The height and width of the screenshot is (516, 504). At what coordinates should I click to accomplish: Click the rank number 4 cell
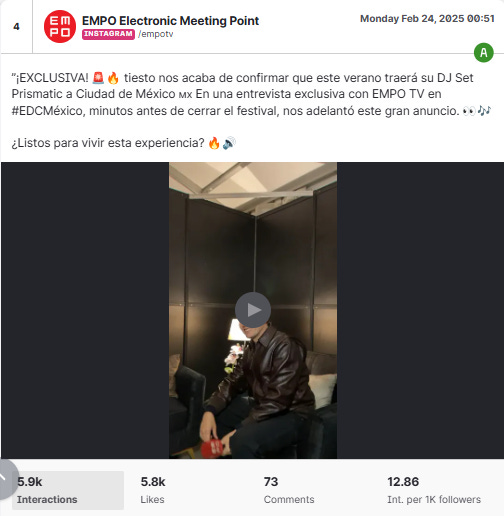(16, 27)
